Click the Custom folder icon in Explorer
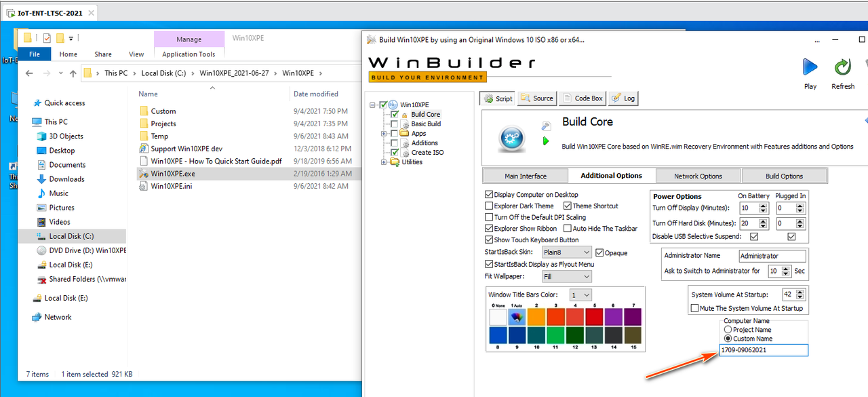This screenshot has height=397, width=868. (144, 111)
